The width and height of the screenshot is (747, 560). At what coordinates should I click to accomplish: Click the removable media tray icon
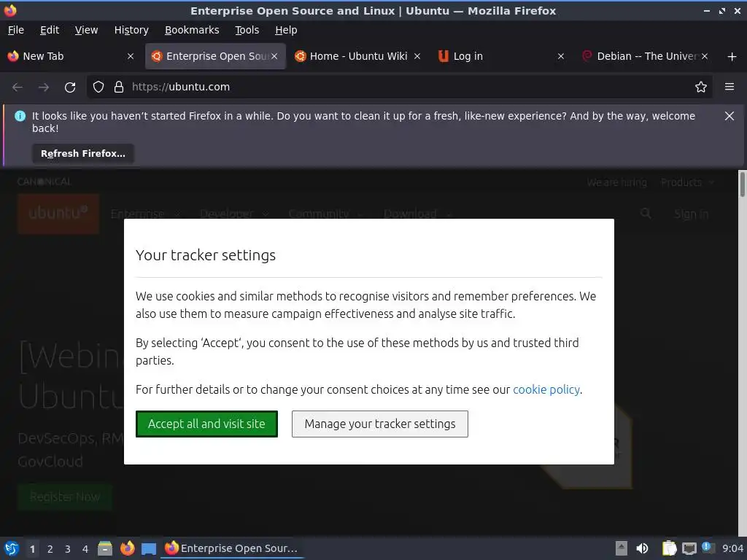tap(622, 548)
